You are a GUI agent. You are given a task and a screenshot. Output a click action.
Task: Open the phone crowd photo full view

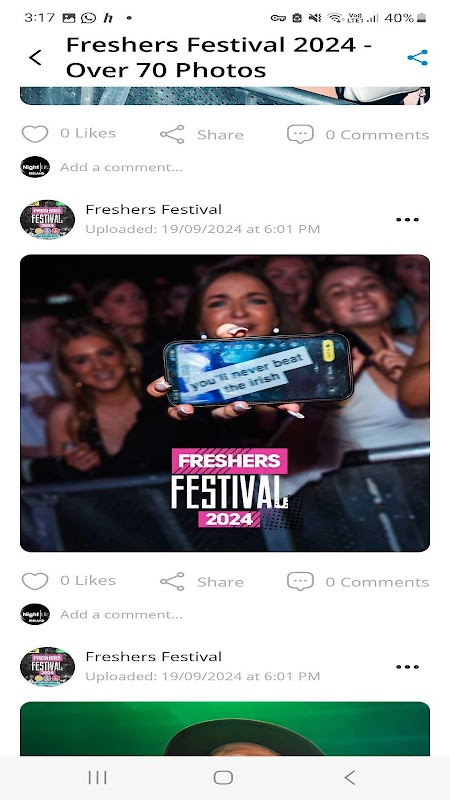tap(225, 403)
